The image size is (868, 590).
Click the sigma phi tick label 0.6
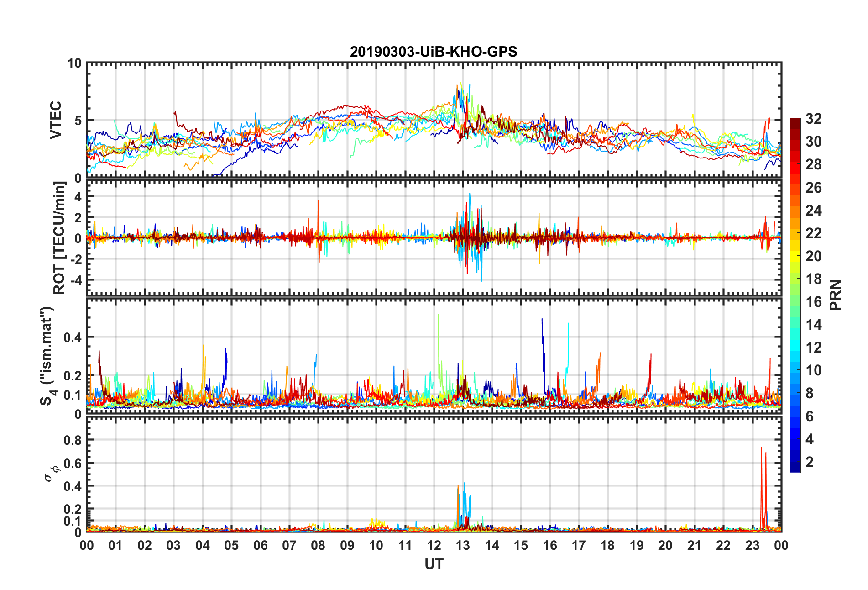pyautogui.click(x=73, y=464)
